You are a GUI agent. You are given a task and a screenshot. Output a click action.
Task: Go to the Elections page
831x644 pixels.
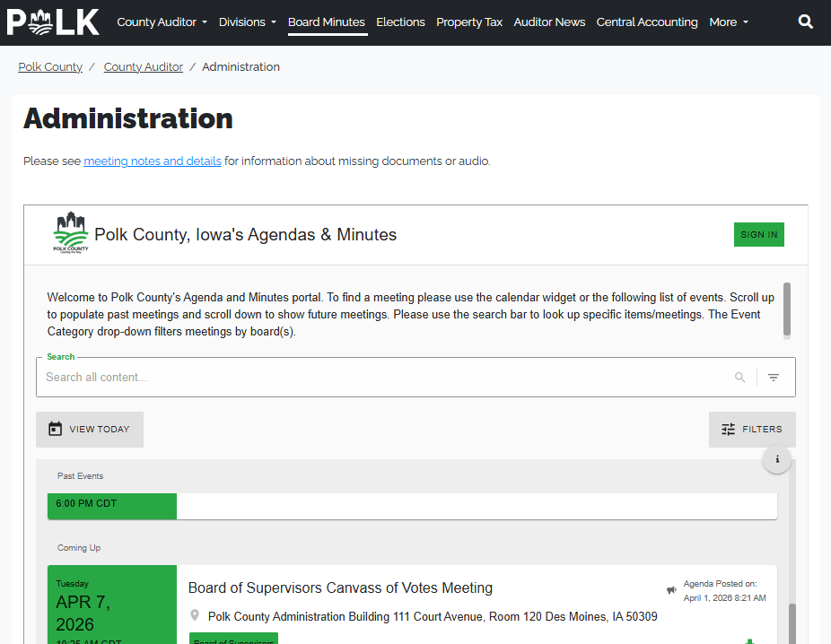[x=400, y=22]
